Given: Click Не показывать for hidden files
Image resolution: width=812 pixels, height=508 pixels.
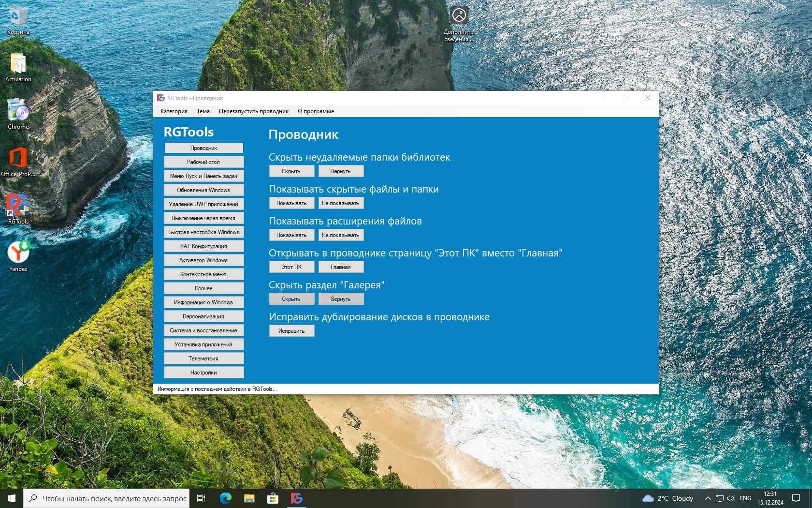Looking at the screenshot, I should coord(341,203).
